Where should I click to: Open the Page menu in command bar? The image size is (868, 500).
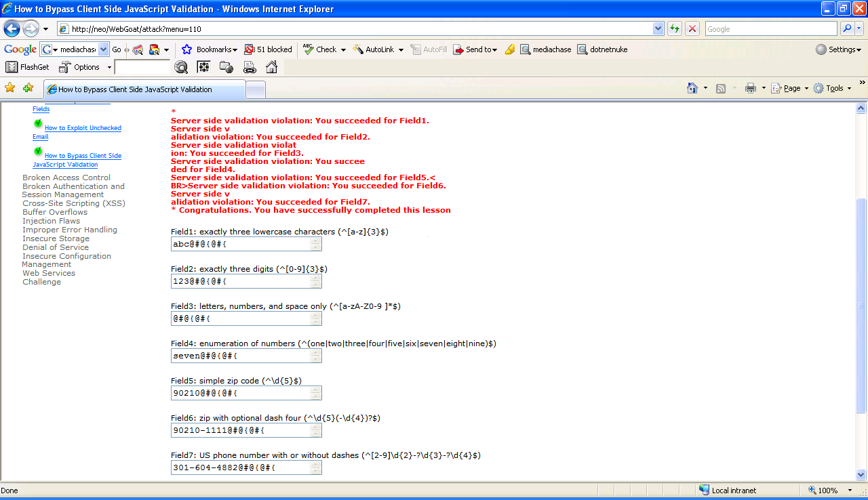(x=791, y=88)
